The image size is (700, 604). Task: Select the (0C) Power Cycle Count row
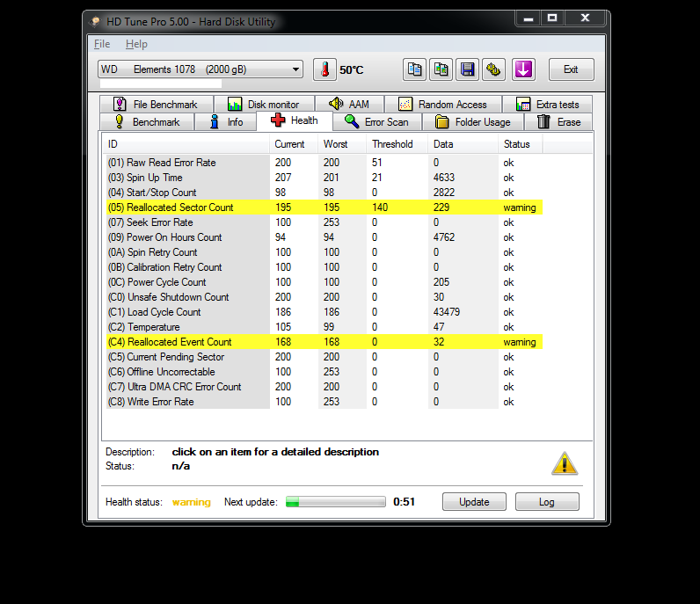(x=324, y=282)
